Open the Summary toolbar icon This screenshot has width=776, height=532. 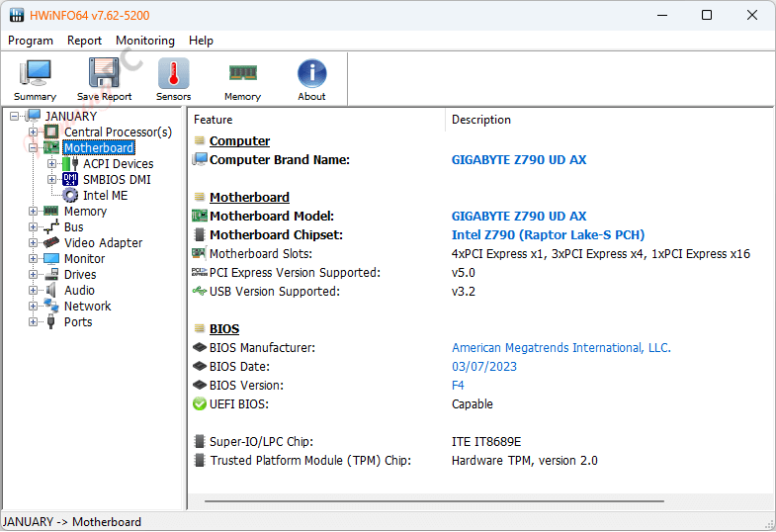click(x=35, y=73)
